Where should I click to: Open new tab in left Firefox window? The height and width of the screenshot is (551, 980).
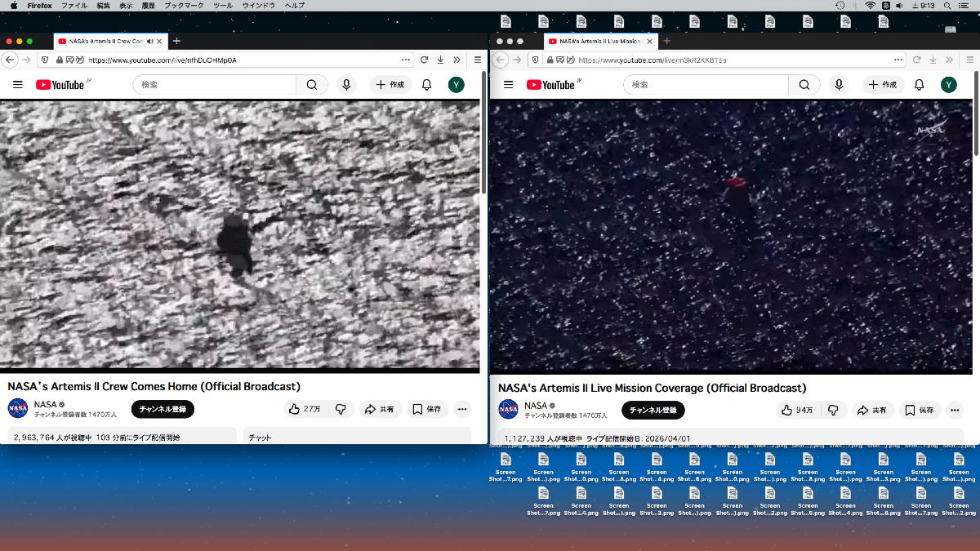click(x=176, y=41)
